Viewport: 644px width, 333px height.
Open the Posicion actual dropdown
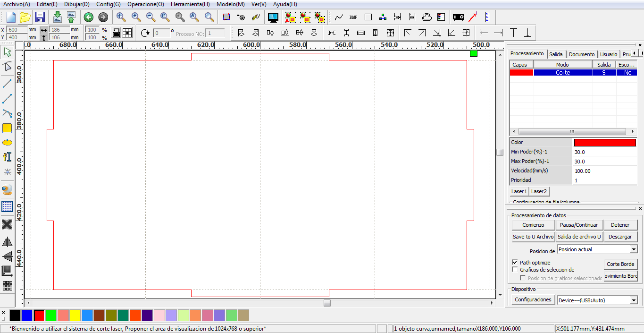[x=633, y=249]
